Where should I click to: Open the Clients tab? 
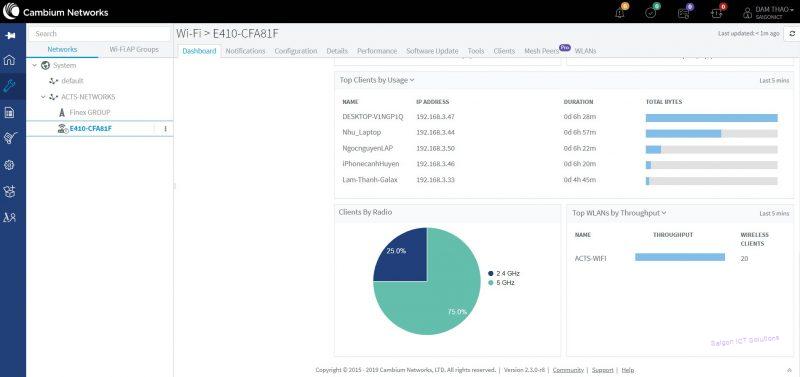(x=504, y=51)
